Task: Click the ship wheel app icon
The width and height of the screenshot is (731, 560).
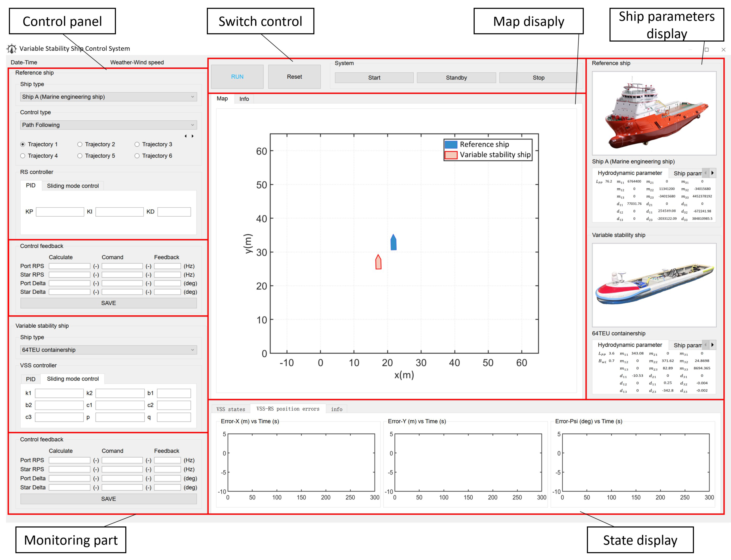Action: (x=12, y=49)
